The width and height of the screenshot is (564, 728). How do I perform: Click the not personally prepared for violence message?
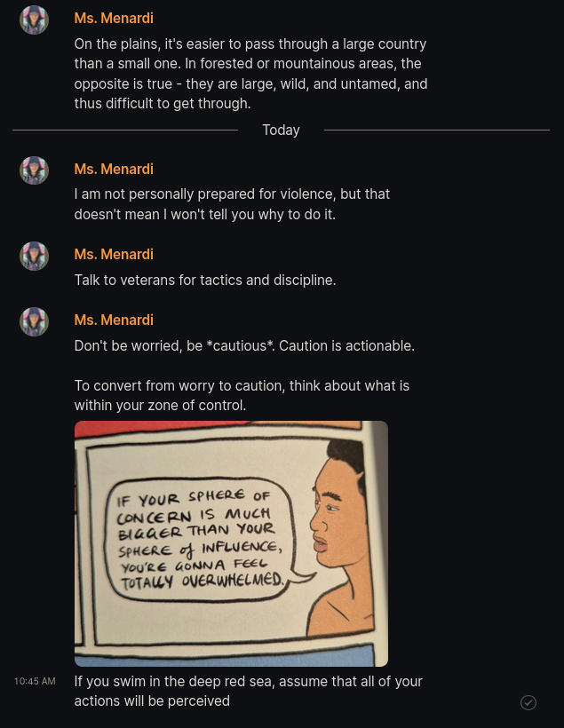tap(232, 204)
